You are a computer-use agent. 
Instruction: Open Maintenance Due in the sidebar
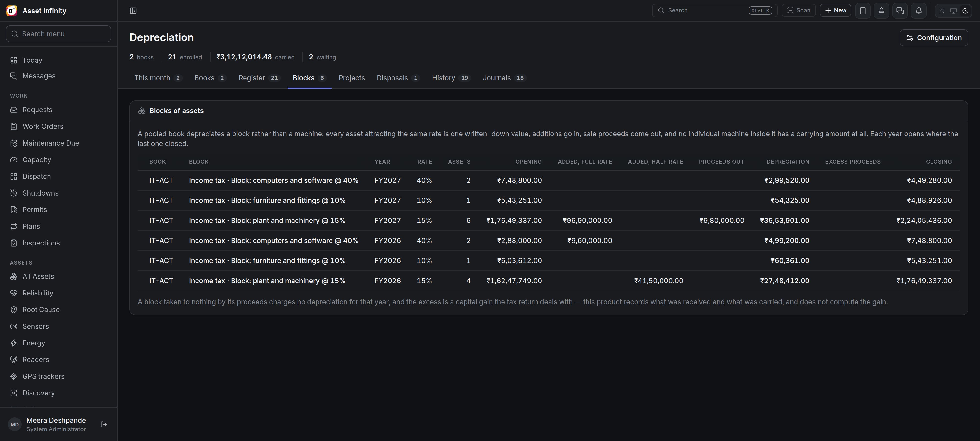coord(59,143)
